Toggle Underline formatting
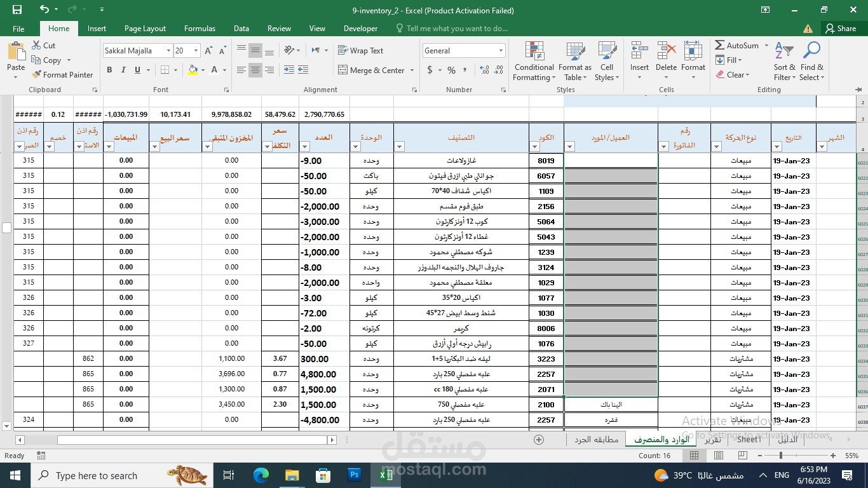868x488 pixels. 137,70
